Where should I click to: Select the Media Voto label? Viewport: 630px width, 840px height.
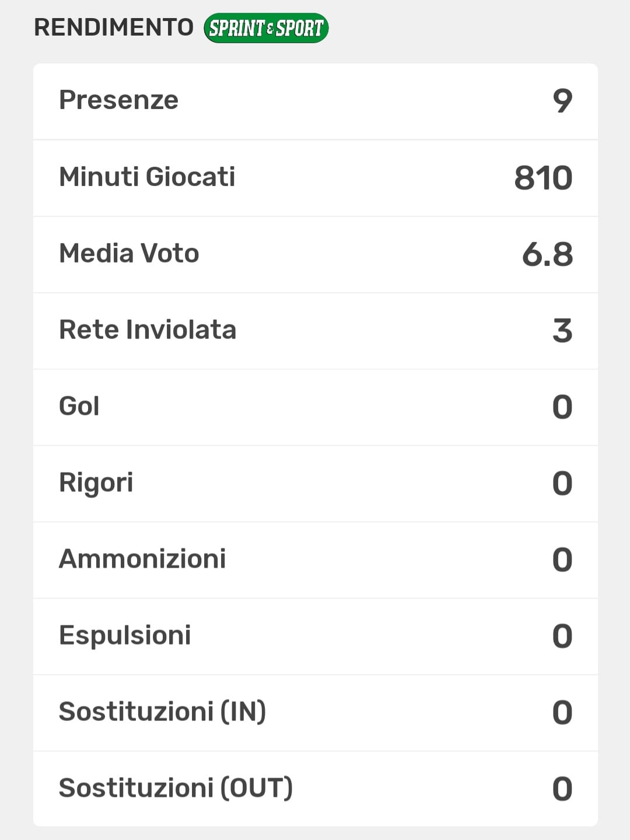[129, 254]
